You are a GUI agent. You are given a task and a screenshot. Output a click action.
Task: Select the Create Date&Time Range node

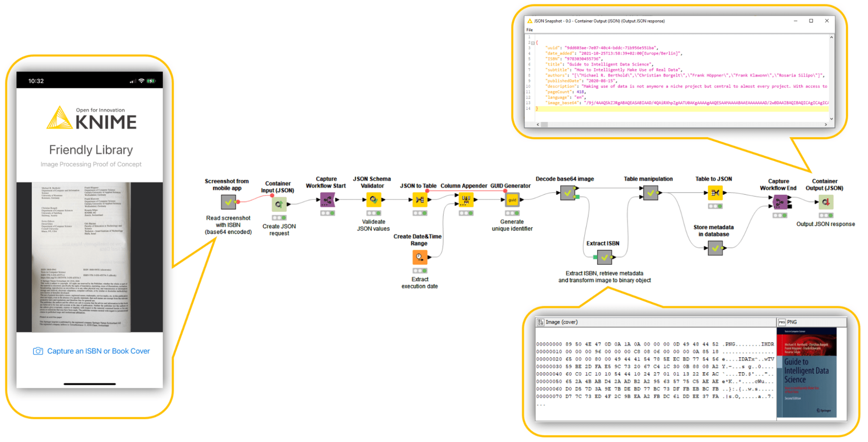point(419,257)
